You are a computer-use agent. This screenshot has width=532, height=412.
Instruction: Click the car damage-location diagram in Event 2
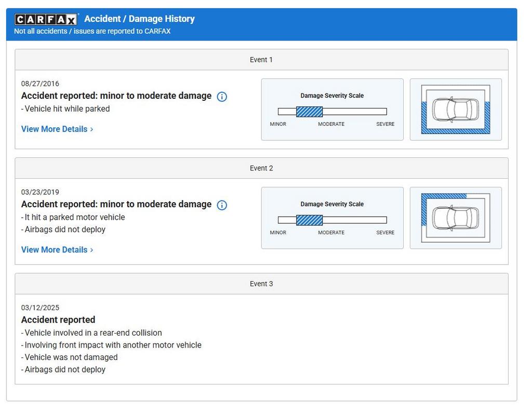(x=456, y=218)
